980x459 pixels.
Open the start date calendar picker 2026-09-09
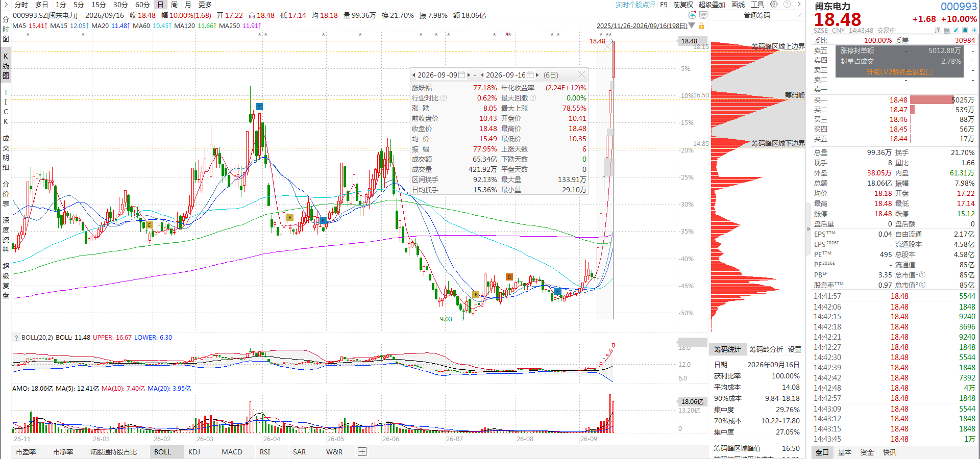[x=461, y=75]
